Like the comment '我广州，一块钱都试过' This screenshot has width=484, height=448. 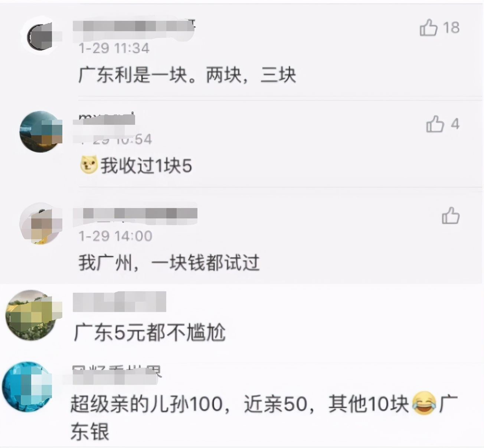click(451, 215)
